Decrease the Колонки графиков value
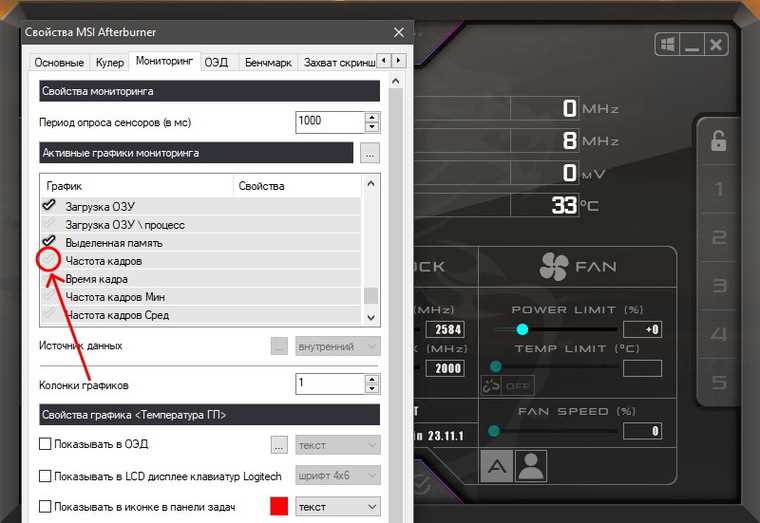Screen dimensions: 760x523 click(x=372, y=389)
